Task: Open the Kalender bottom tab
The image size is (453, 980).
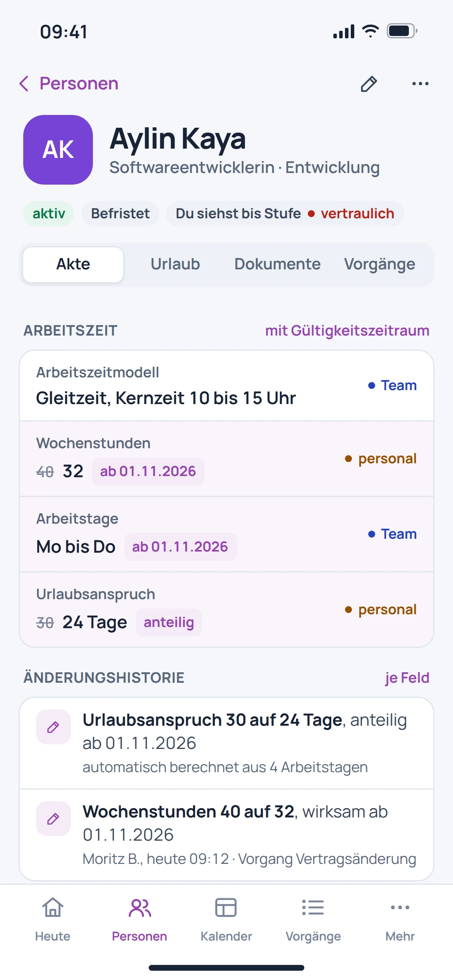Action: (x=226, y=920)
